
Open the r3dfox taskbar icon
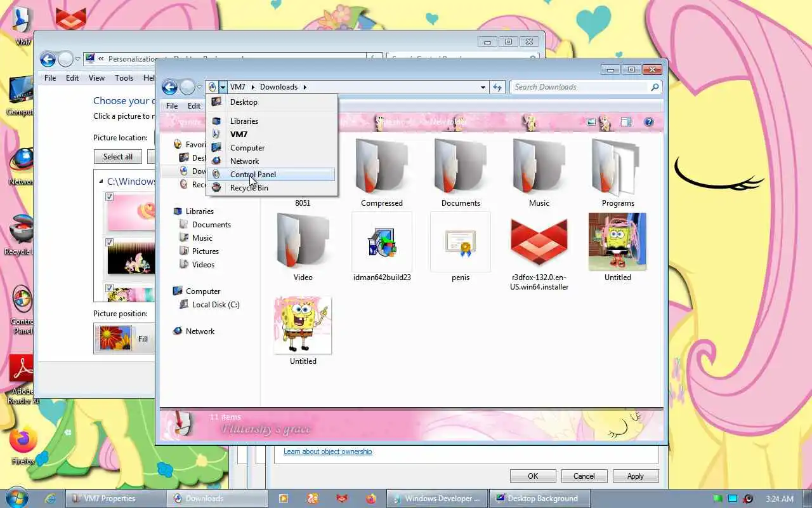tap(342, 498)
